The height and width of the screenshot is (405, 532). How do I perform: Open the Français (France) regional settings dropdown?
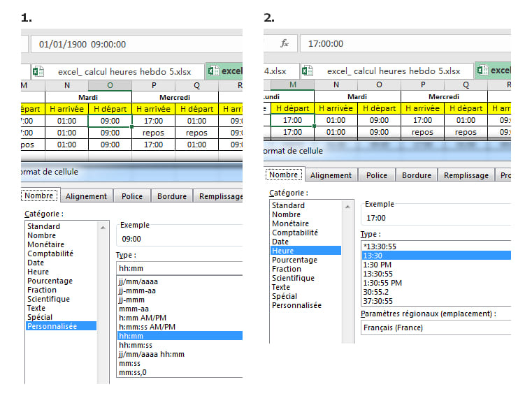click(433, 328)
